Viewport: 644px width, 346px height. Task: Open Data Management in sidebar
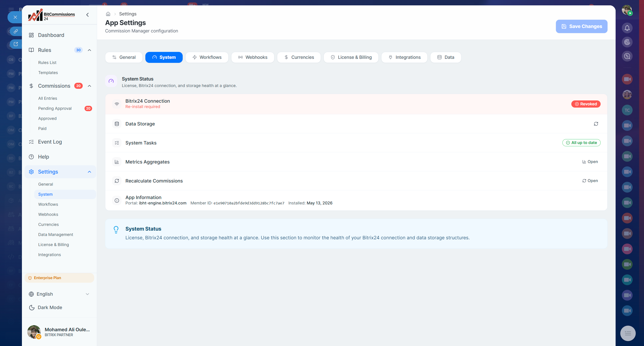[x=55, y=234]
